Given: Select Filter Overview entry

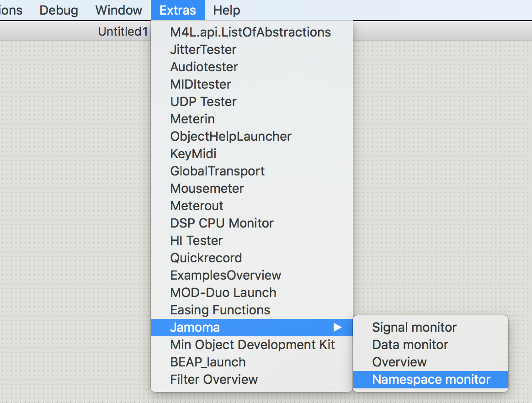Looking at the screenshot, I should click(x=252, y=379).
